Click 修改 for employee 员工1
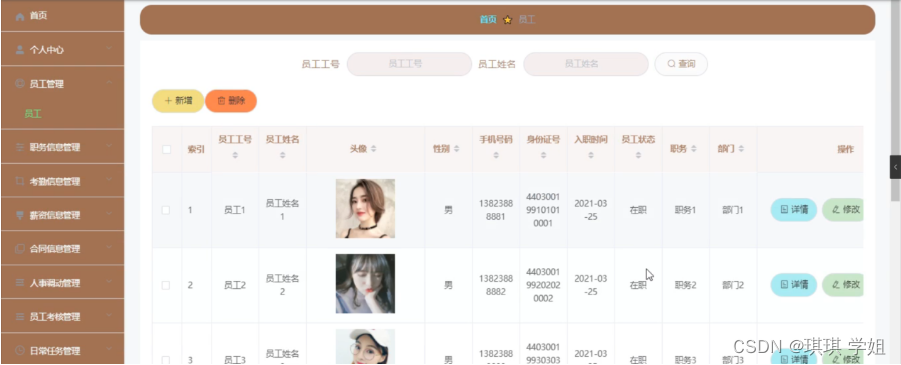The image size is (901, 365). (843, 210)
